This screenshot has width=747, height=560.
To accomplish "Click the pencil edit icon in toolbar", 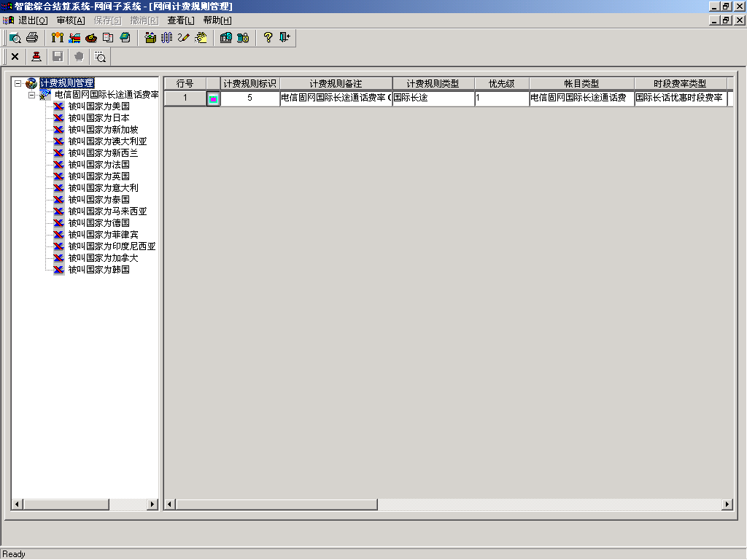I will tap(183, 38).
